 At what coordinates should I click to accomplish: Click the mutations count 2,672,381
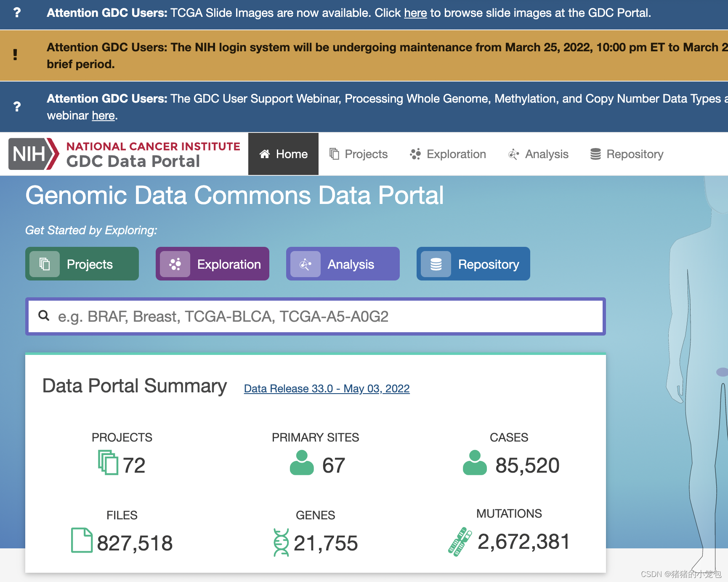point(524,542)
